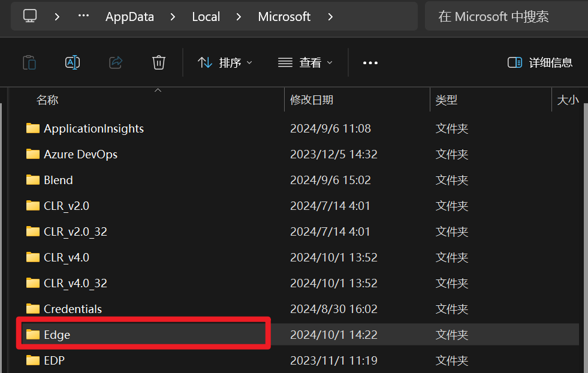
Task: Click the 类型 column header
Action: click(447, 100)
